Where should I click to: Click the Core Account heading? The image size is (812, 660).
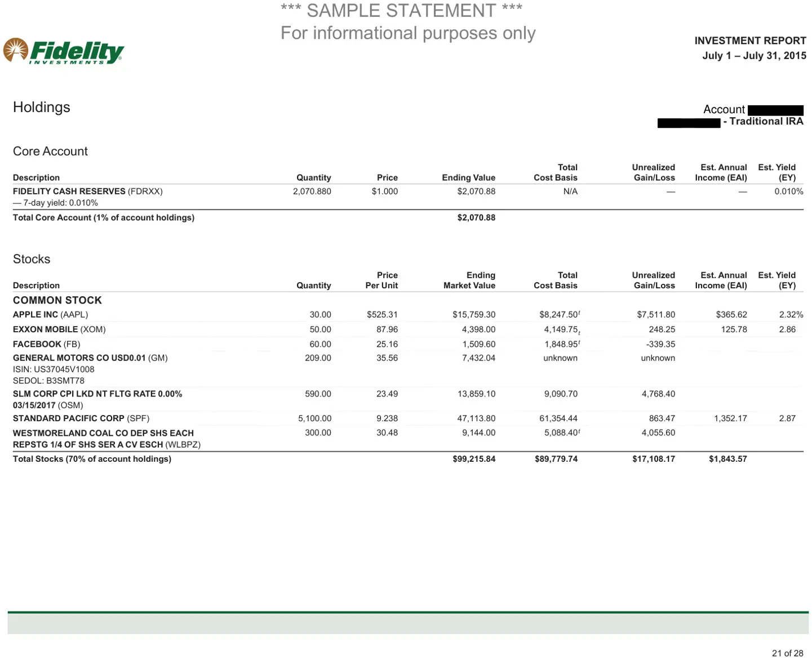50,151
